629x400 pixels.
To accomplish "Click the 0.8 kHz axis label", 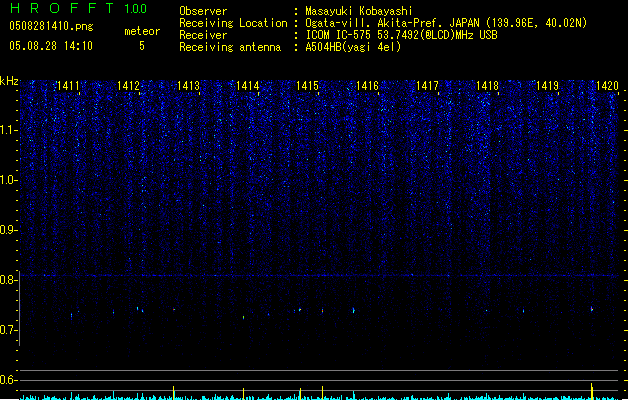I will 7,280.
